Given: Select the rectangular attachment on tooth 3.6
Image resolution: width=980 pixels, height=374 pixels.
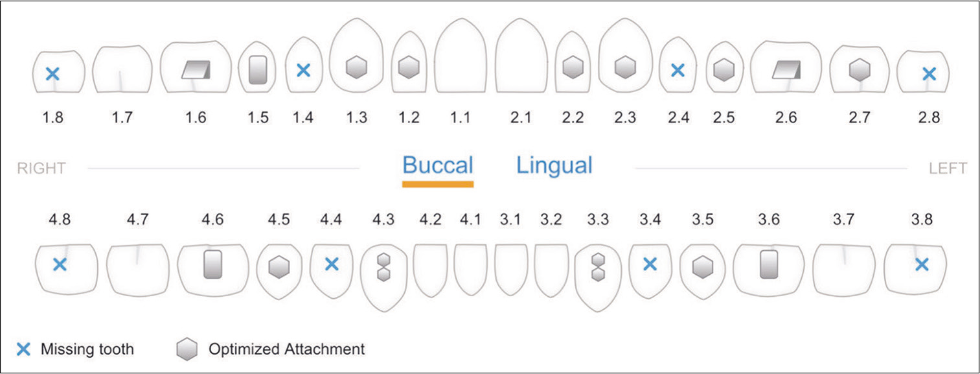Looking at the screenshot, I should pyautogui.click(x=769, y=264).
